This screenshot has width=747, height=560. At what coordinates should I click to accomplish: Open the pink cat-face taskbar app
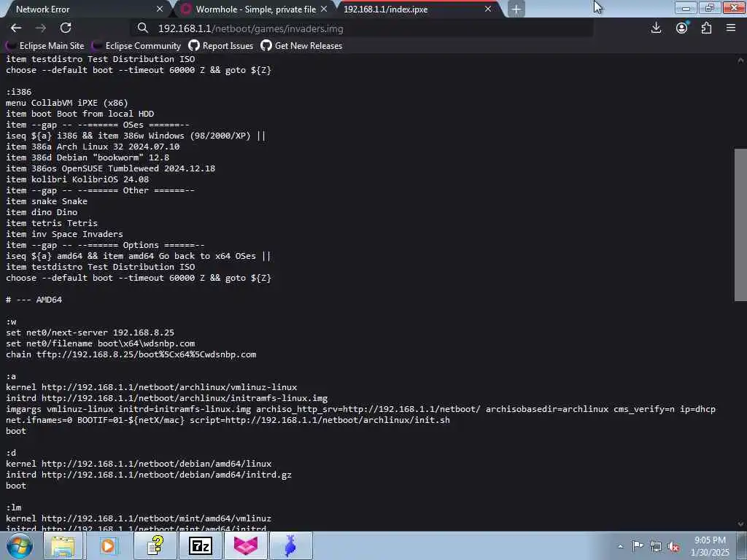pos(245,545)
